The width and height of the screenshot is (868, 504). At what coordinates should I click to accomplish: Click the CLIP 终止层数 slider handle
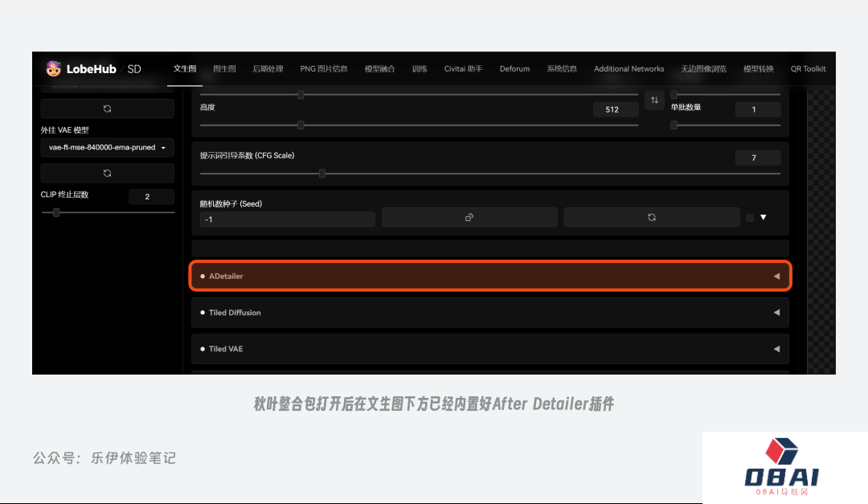coord(56,212)
